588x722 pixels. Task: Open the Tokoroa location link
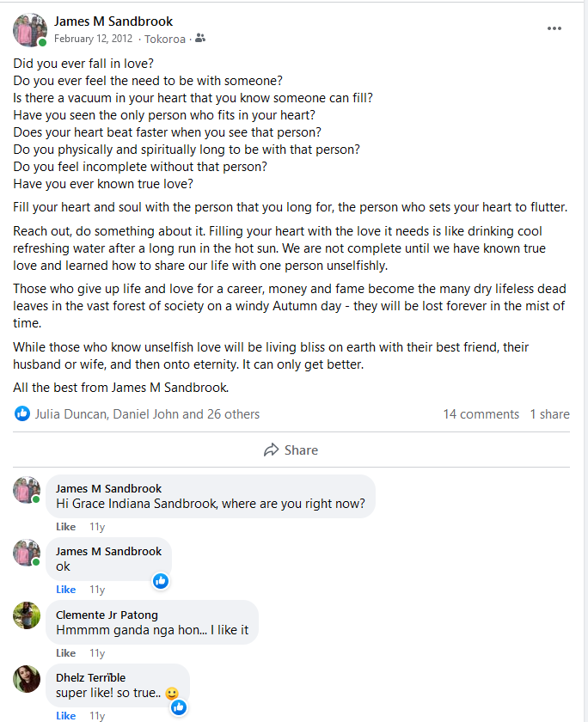(x=165, y=39)
